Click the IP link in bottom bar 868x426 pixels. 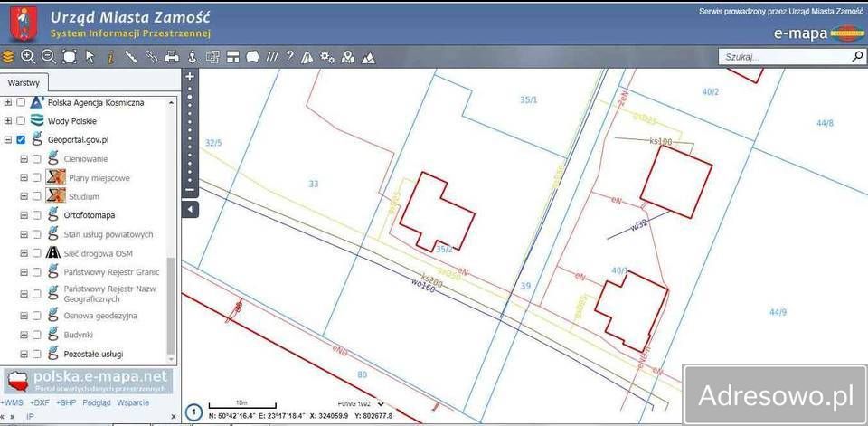31,417
